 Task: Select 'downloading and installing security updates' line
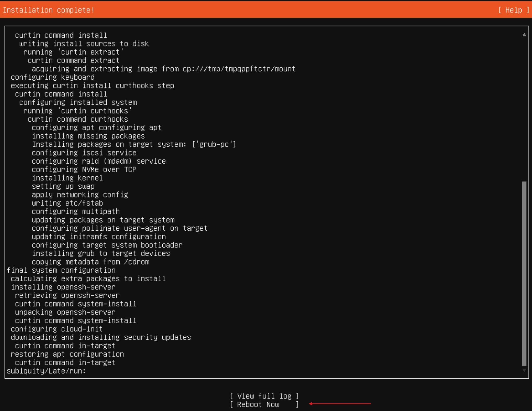(101, 337)
